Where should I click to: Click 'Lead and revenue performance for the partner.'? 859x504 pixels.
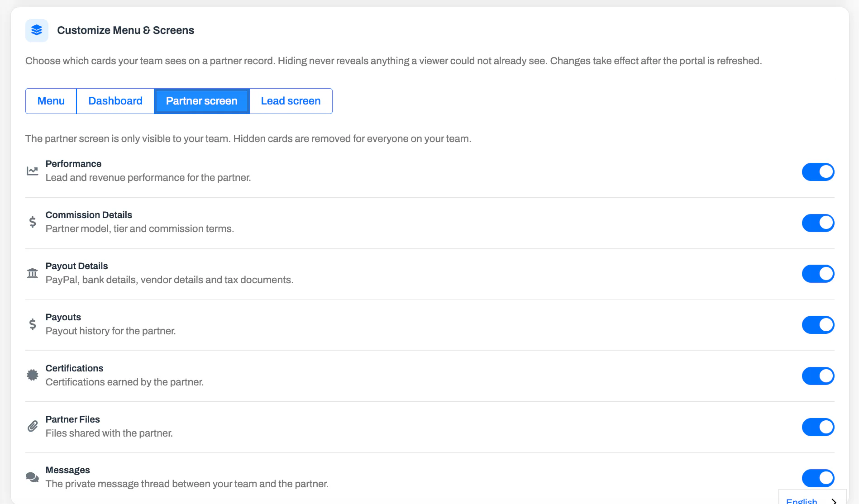(x=148, y=177)
